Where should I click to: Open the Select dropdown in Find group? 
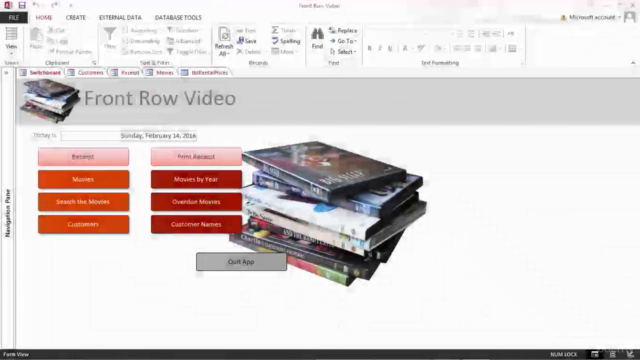[343, 52]
